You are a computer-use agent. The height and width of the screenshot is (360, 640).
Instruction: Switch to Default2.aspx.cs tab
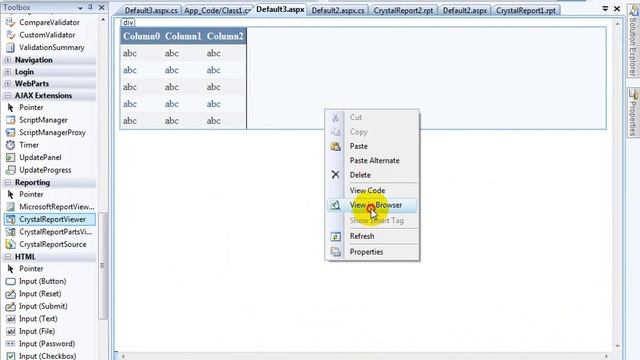[x=338, y=11]
